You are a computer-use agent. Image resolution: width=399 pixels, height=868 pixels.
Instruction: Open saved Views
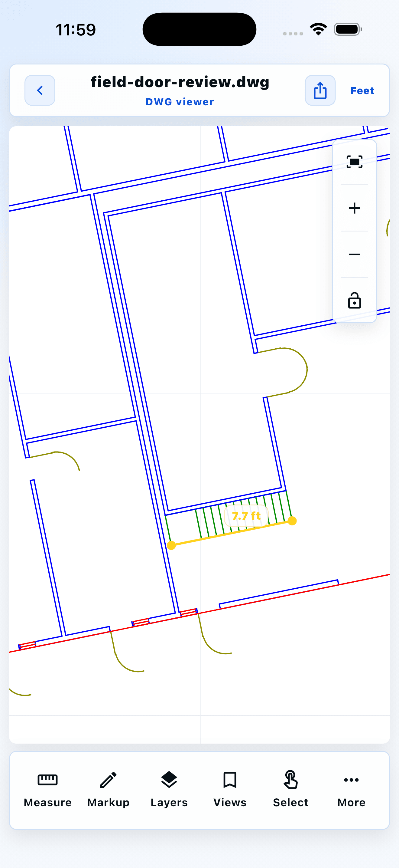(230, 790)
